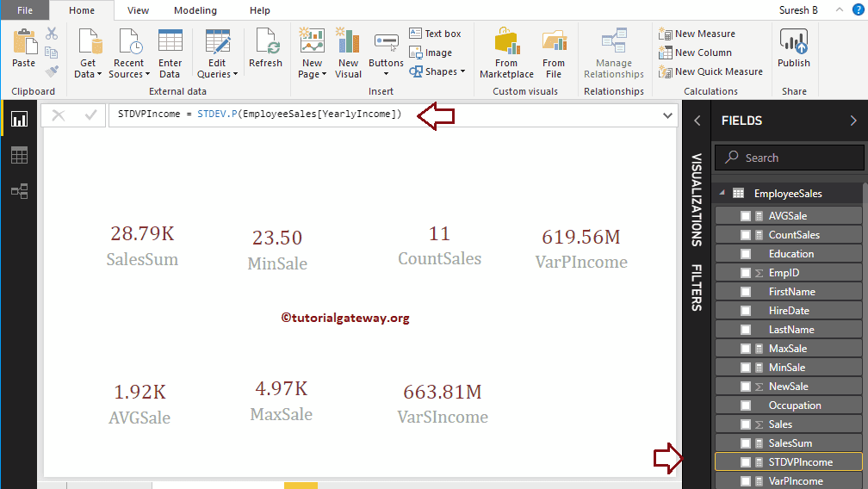Screen dimensions: 868x489
Task: Switch to the Modeling tab
Action: pyautogui.click(x=195, y=10)
